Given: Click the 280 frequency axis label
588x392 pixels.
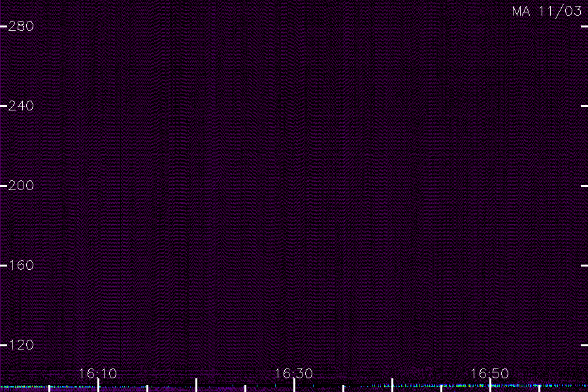Looking at the screenshot, I should [21, 26].
